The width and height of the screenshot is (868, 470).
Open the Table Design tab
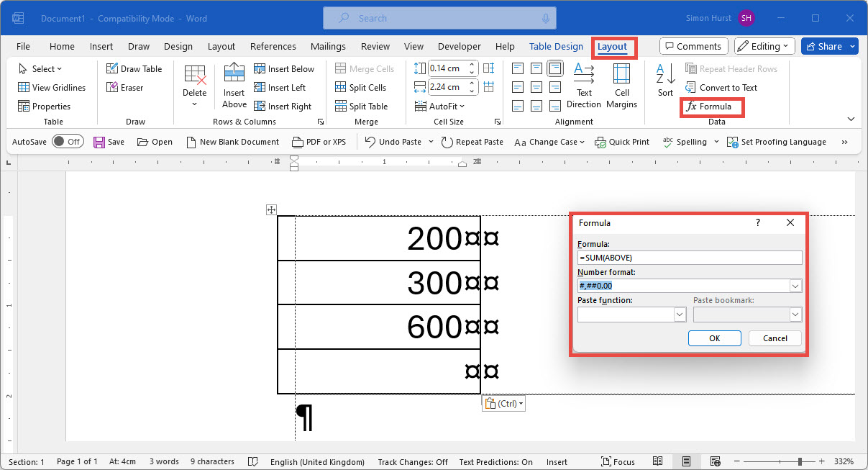coord(556,47)
